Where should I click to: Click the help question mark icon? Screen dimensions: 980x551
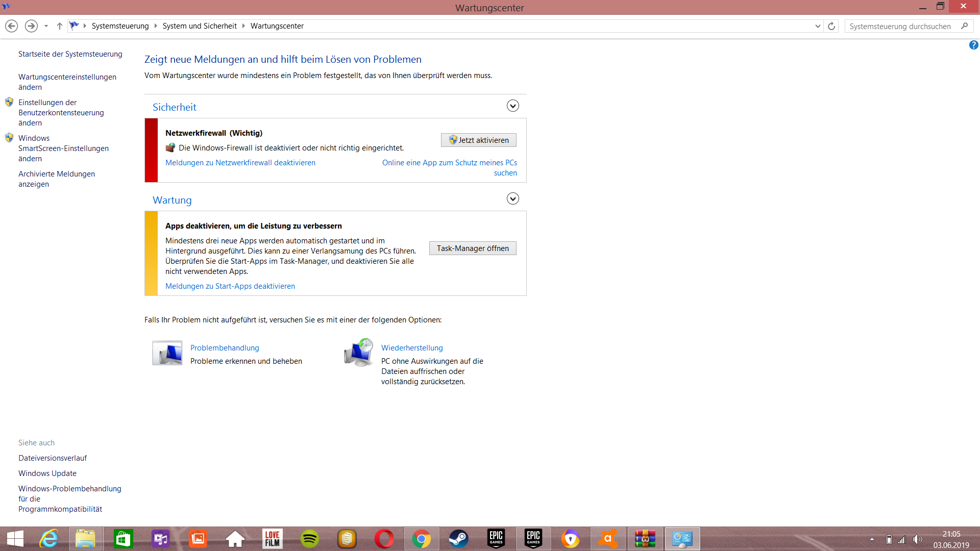tap(973, 45)
